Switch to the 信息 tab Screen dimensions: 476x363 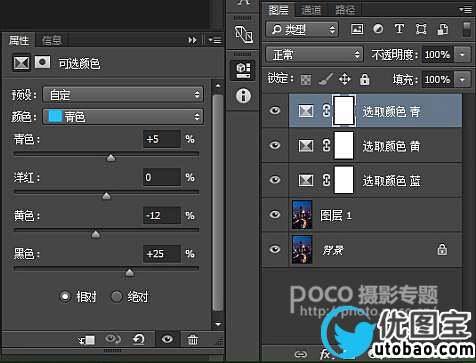(x=52, y=41)
